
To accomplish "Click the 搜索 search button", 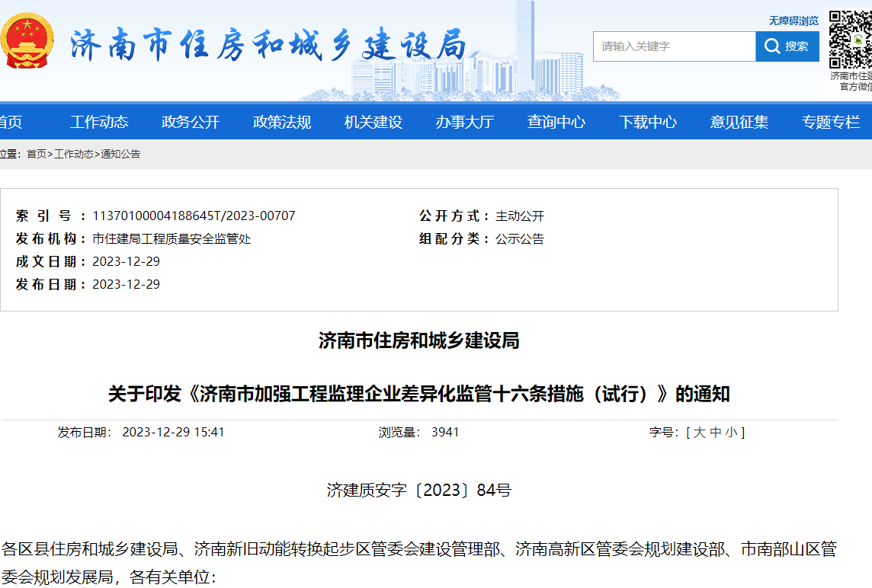I will tap(787, 46).
